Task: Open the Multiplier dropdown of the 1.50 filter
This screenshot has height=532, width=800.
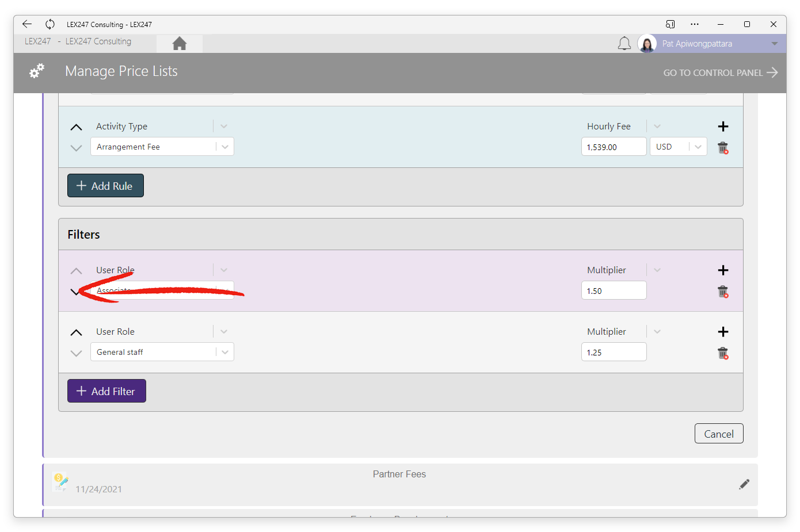Action: click(x=657, y=270)
